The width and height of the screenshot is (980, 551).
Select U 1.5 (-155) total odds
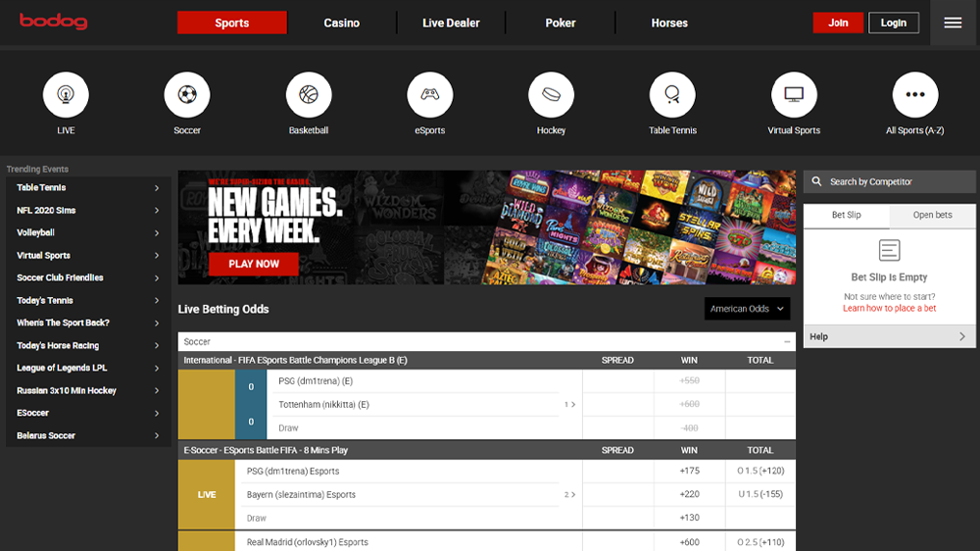pyautogui.click(x=760, y=494)
